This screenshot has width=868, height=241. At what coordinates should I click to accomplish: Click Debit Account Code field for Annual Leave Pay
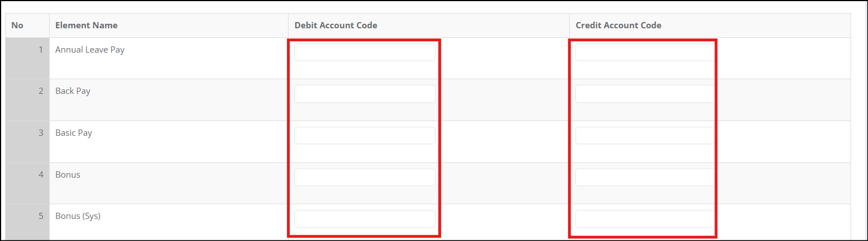[x=365, y=52]
